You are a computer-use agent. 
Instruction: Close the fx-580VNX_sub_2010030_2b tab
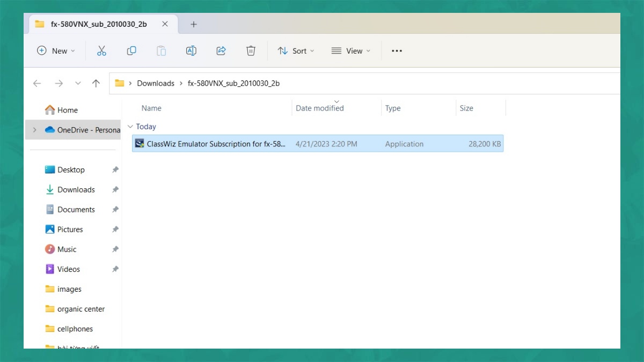pos(165,24)
